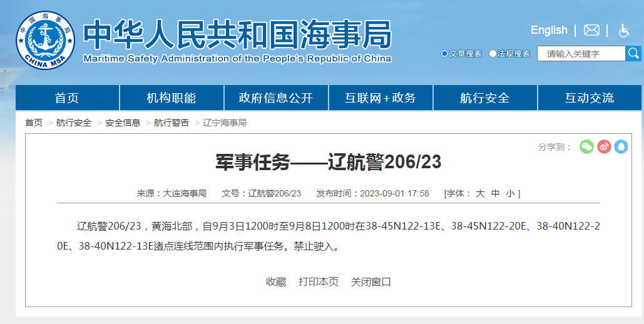The width and height of the screenshot is (644, 324).
Task: Click the 收藏 bookmark link
Action: pos(276,282)
